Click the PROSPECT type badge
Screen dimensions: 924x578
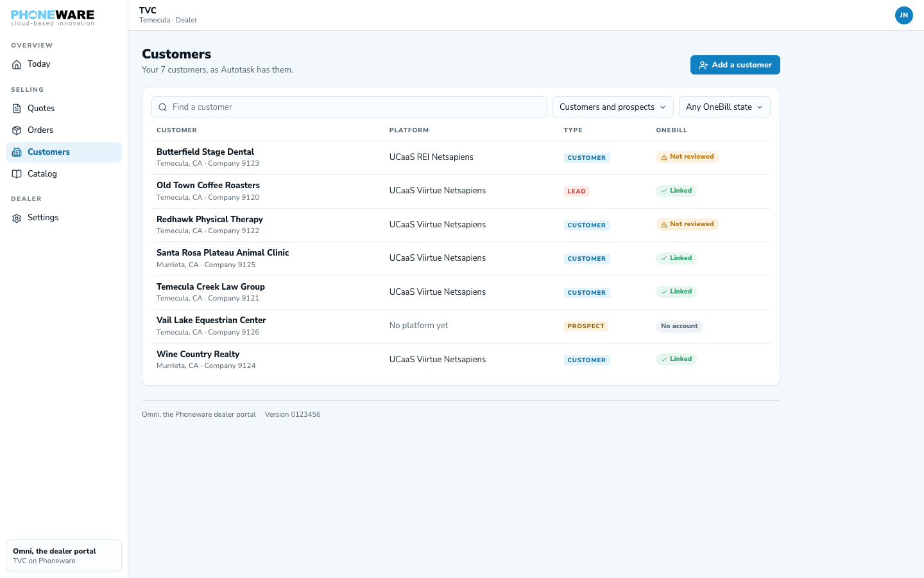coord(586,326)
